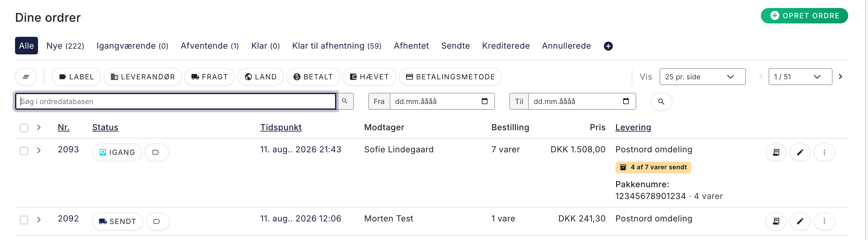The image size is (868, 240).
Task: Switch to Klar til afhentning tab
Action: point(337,46)
